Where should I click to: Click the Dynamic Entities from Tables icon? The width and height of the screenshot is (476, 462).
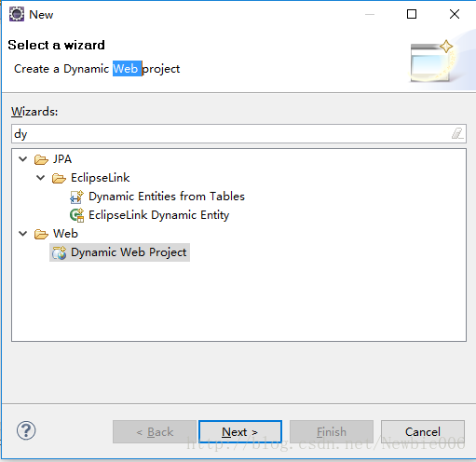click(x=76, y=197)
